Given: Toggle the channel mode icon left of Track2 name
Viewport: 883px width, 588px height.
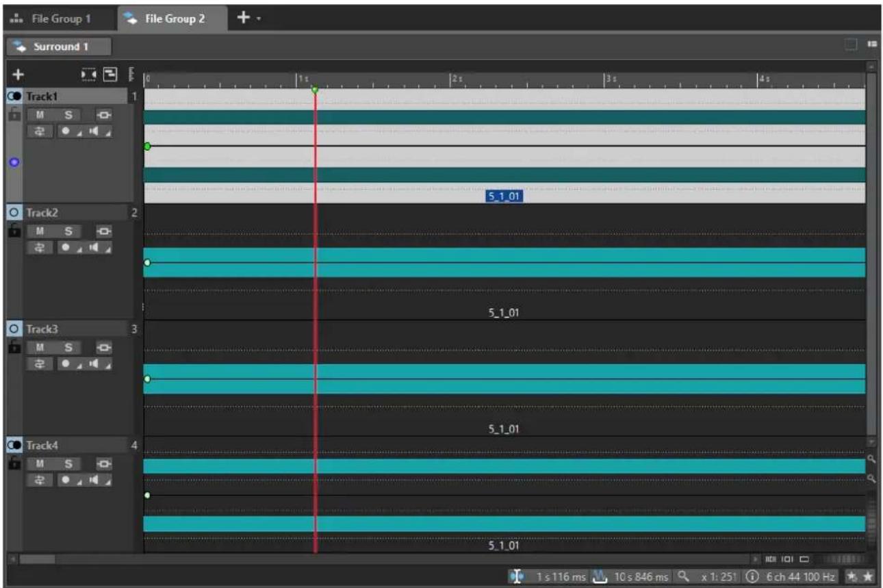Looking at the screenshot, I should tap(15, 214).
